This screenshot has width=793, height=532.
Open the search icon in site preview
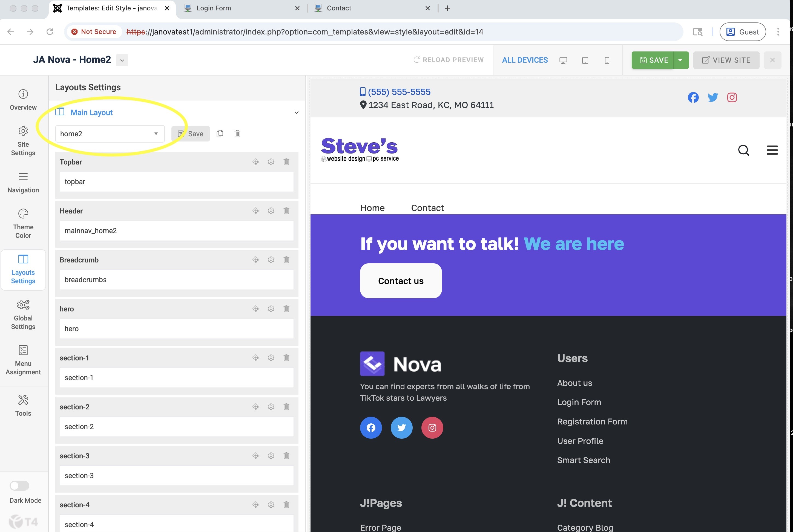point(743,150)
